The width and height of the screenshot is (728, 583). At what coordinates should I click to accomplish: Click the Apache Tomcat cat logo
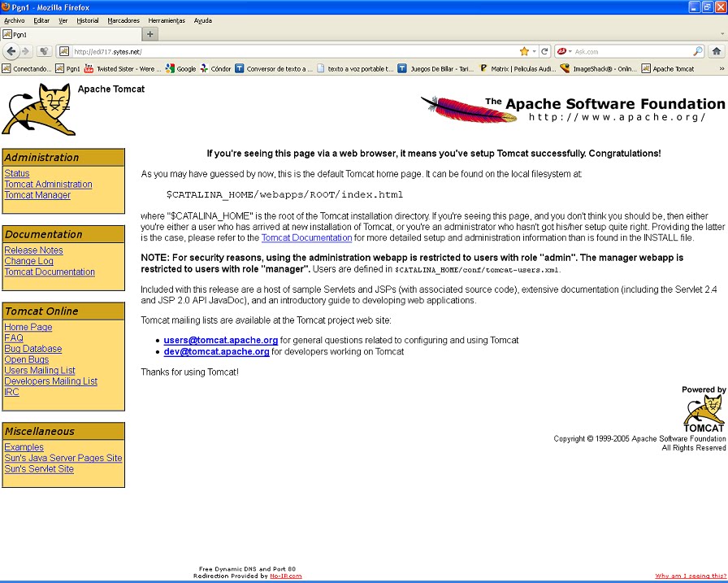pyautogui.click(x=39, y=110)
